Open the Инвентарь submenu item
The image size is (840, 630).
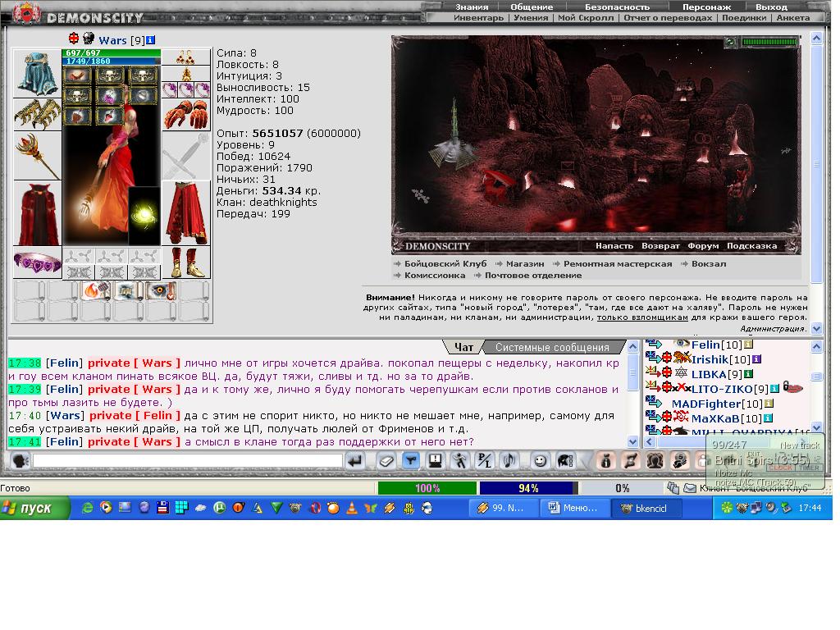tap(478, 18)
